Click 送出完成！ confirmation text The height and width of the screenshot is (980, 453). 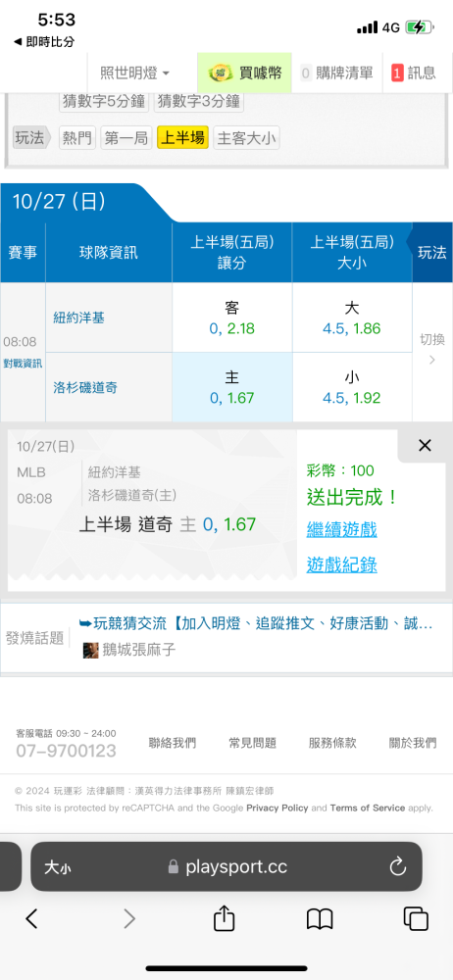tap(352, 498)
